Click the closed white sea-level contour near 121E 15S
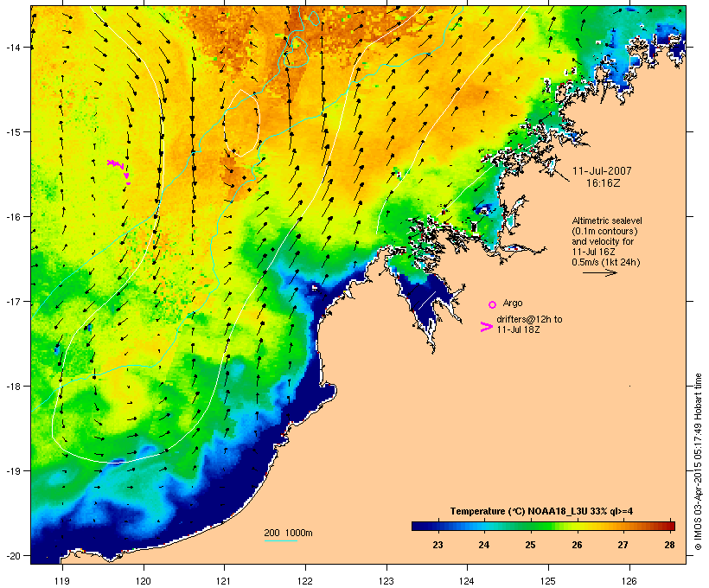Image resolution: width=709 pixels, height=588 pixels. point(242,124)
